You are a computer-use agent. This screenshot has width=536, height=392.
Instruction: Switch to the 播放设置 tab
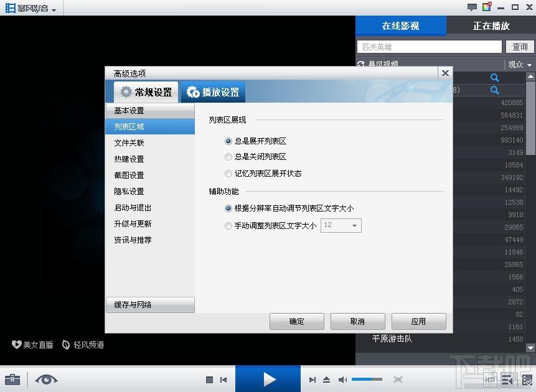213,91
